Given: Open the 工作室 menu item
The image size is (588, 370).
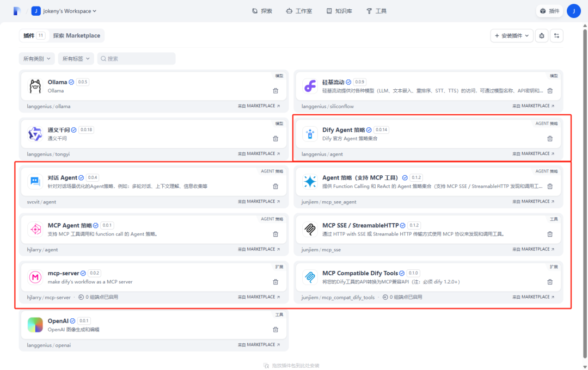Looking at the screenshot, I should [299, 11].
